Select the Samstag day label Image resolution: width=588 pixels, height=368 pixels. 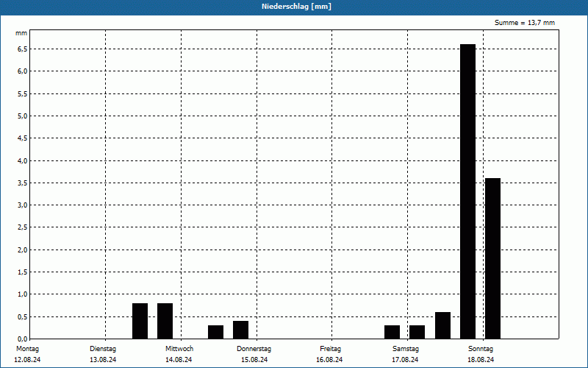(x=406, y=349)
